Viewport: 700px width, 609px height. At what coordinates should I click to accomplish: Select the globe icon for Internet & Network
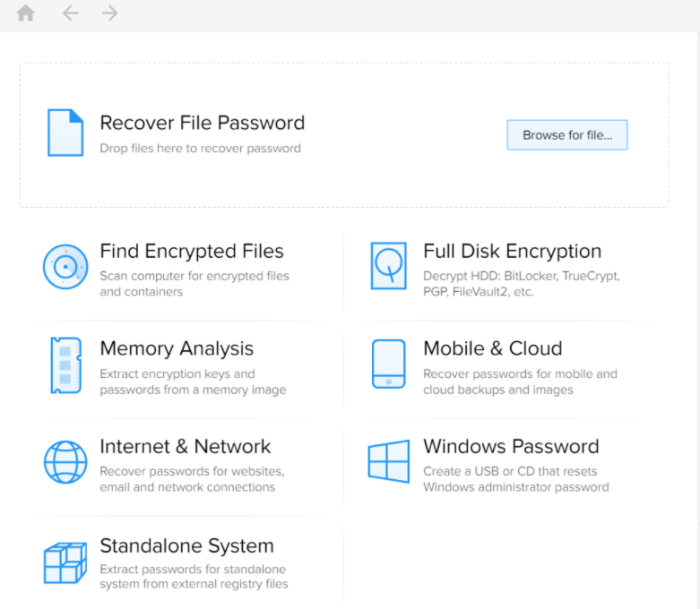[65, 463]
